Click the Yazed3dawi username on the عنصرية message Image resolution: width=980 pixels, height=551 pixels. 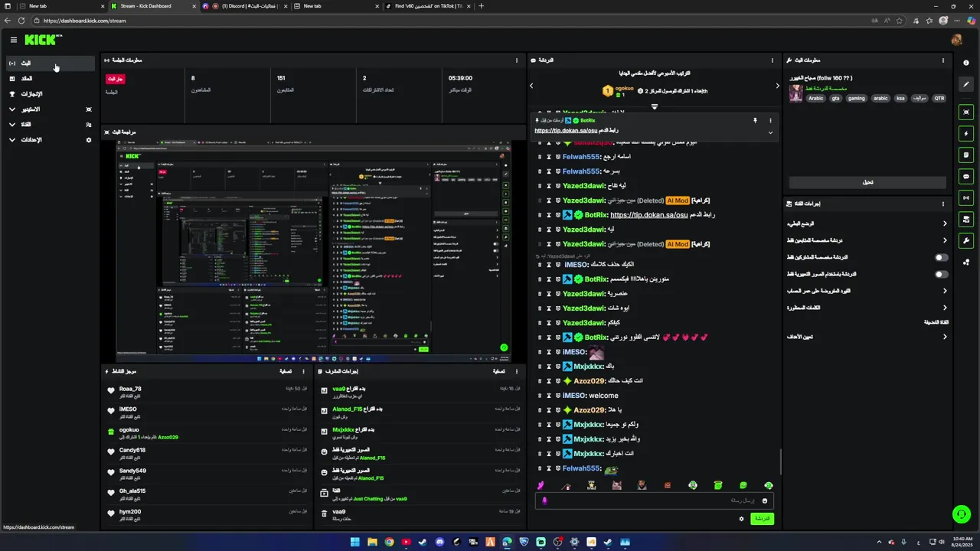click(x=584, y=294)
